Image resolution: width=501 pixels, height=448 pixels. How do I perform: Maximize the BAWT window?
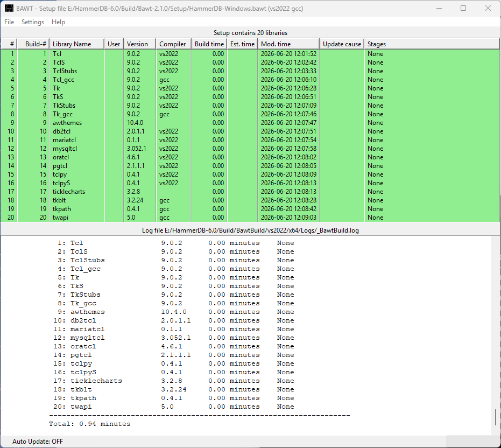tap(463, 8)
